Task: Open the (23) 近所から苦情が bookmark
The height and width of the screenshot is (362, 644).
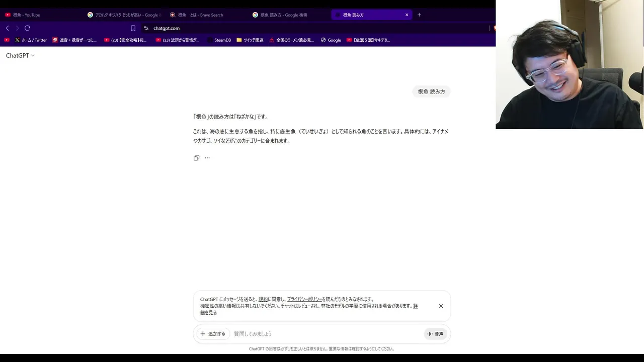Action: (x=178, y=40)
